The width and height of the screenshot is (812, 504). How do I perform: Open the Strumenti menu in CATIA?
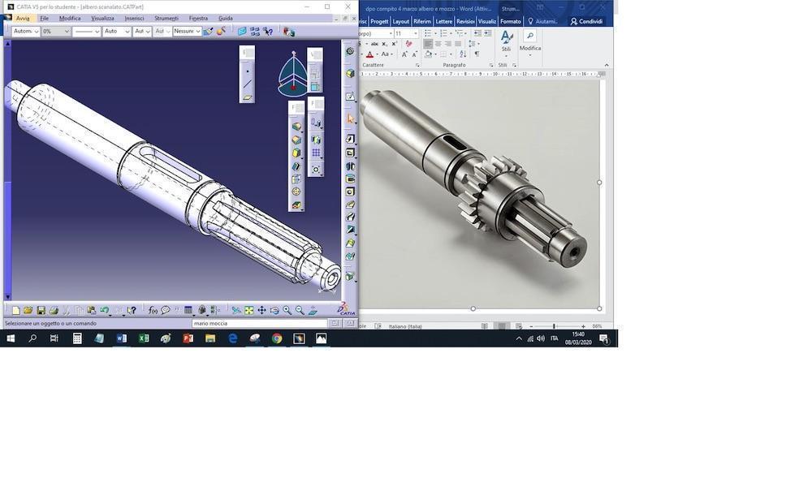point(166,18)
